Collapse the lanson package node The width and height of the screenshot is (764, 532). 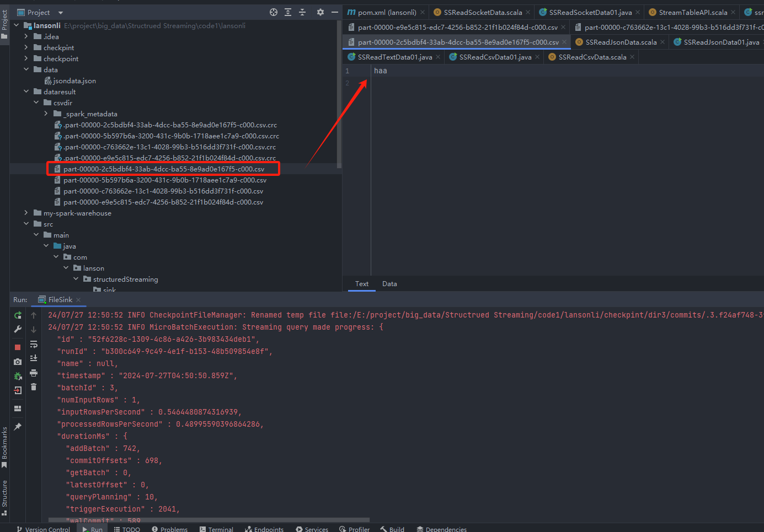point(66,268)
